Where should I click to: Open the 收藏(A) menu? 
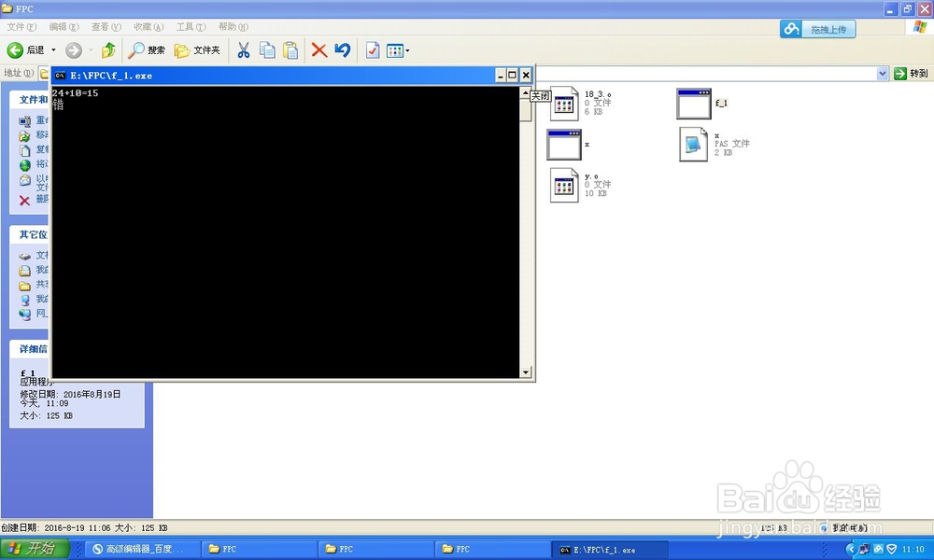(x=149, y=27)
